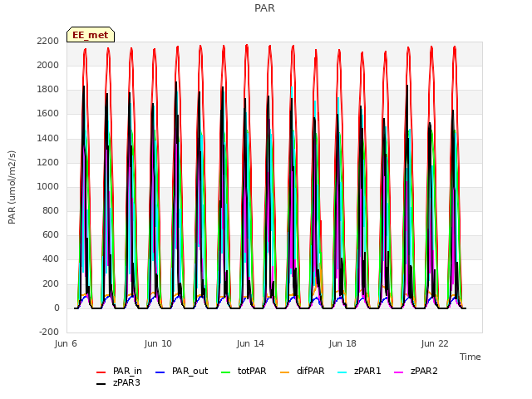Screen dimensions: 532x399
Task: Click the black zPAR3 legend swatch
Action: click(x=101, y=384)
